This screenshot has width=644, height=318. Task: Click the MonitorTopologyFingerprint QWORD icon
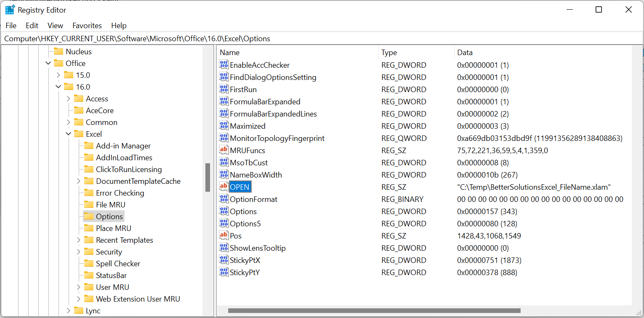[x=224, y=138]
